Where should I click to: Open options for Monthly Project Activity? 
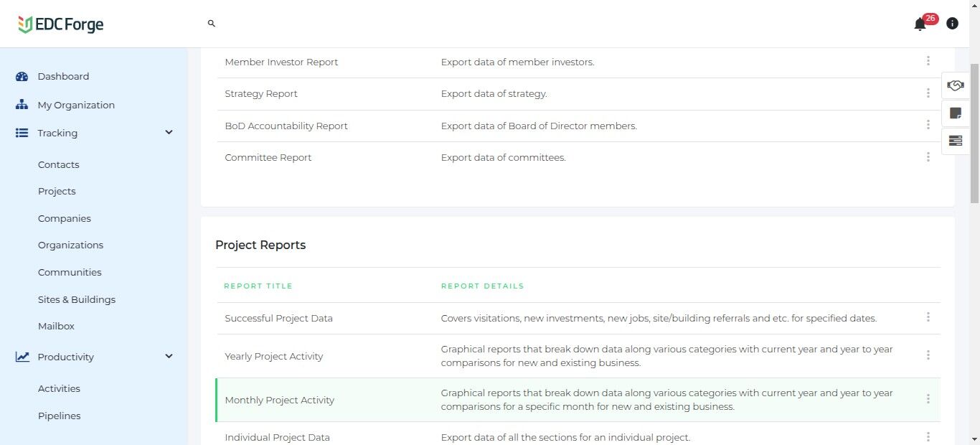[x=928, y=399]
